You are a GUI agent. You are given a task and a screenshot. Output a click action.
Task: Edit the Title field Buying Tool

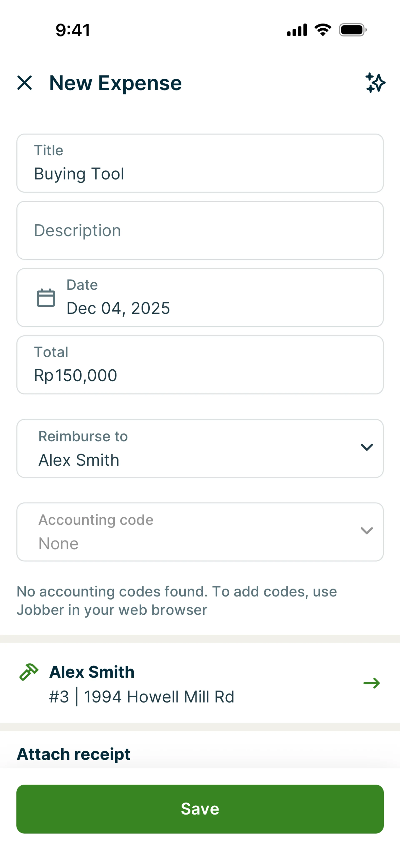(x=200, y=164)
